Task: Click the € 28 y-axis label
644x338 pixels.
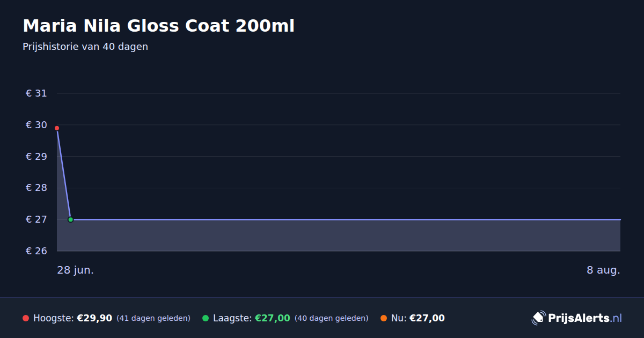Action: pyautogui.click(x=36, y=188)
